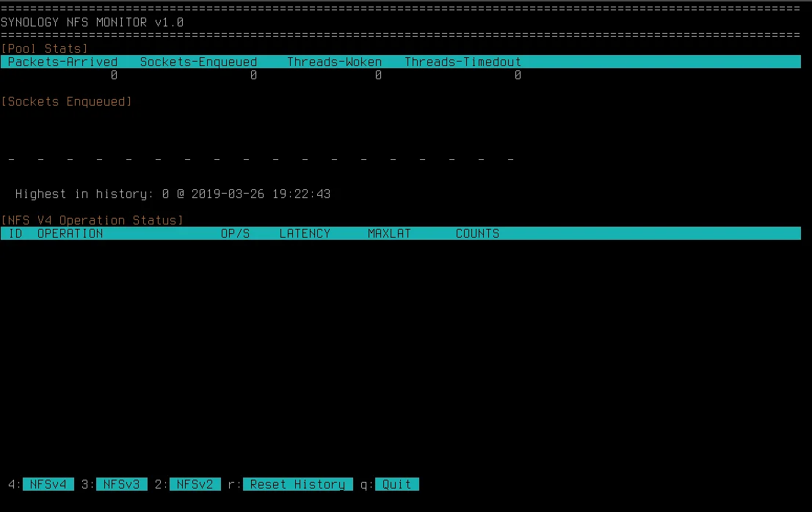The width and height of the screenshot is (812, 512).
Task: Click the ID column header
Action: (15, 234)
